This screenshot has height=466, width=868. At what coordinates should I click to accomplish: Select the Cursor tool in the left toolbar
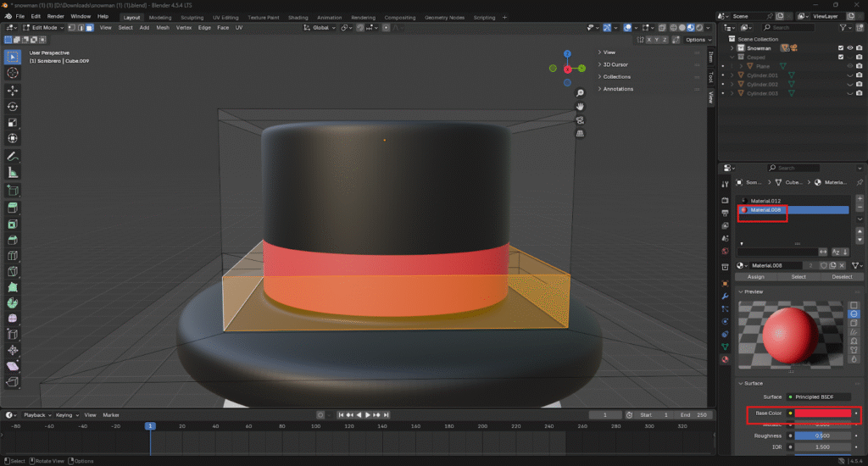pos(13,73)
